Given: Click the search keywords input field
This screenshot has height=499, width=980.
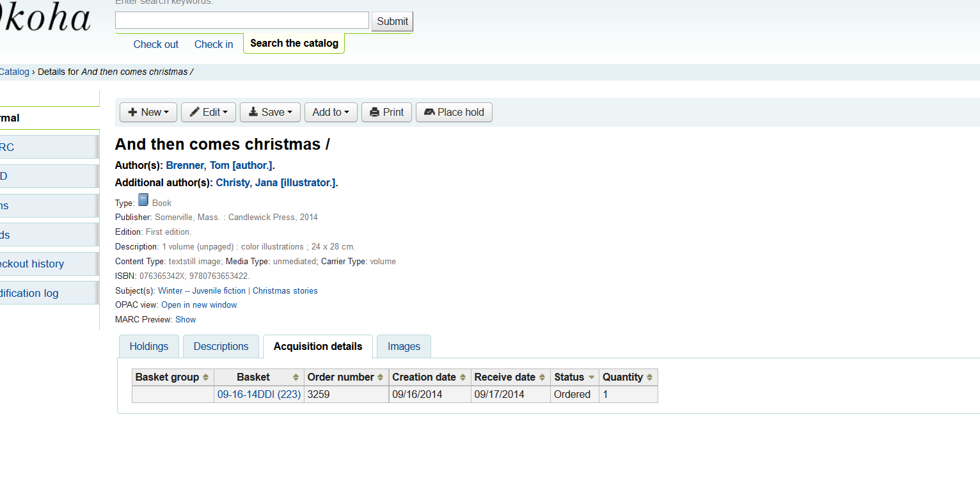Looking at the screenshot, I should tap(242, 20).
